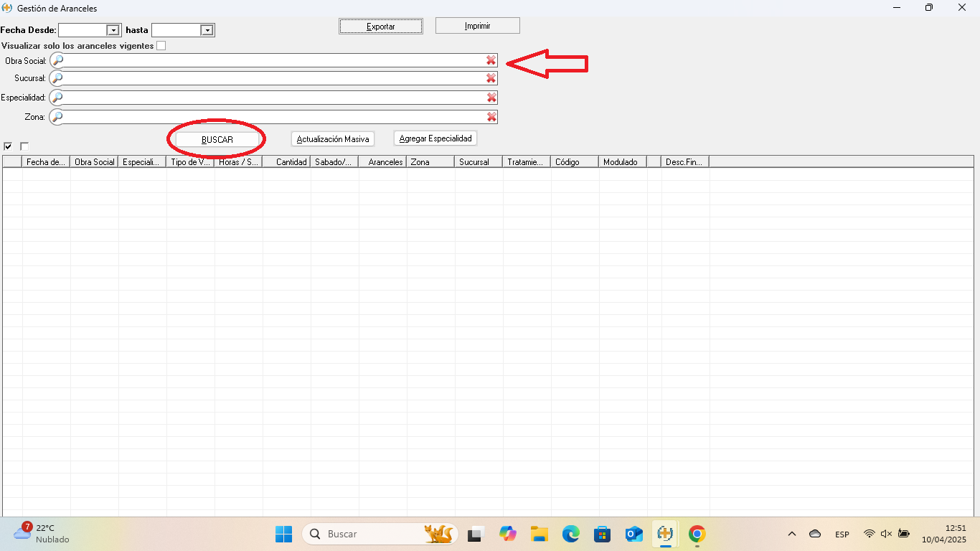980x551 pixels.
Task: Clear the Sucursal field with red X
Action: (x=491, y=78)
